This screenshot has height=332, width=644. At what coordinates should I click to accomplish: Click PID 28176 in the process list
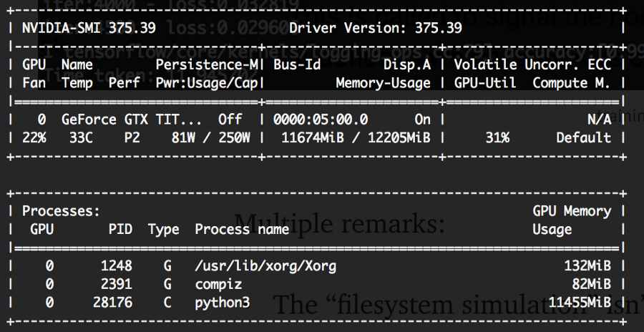(112, 303)
